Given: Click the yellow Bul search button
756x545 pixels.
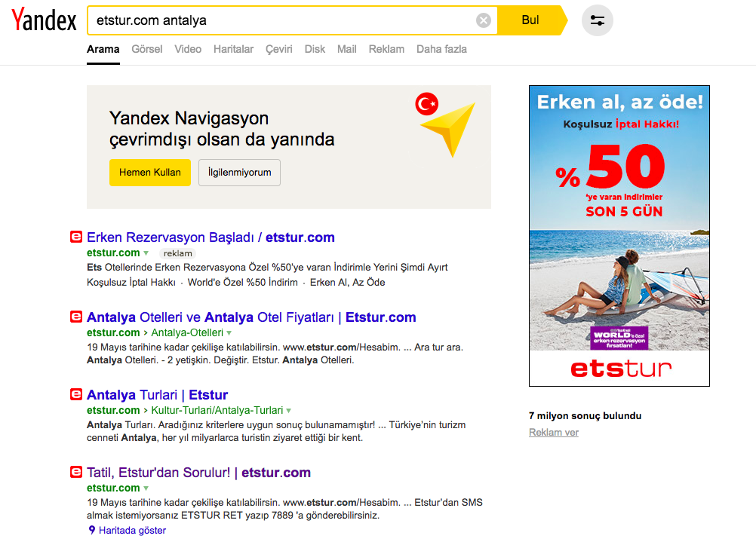Looking at the screenshot, I should pyautogui.click(x=530, y=20).
